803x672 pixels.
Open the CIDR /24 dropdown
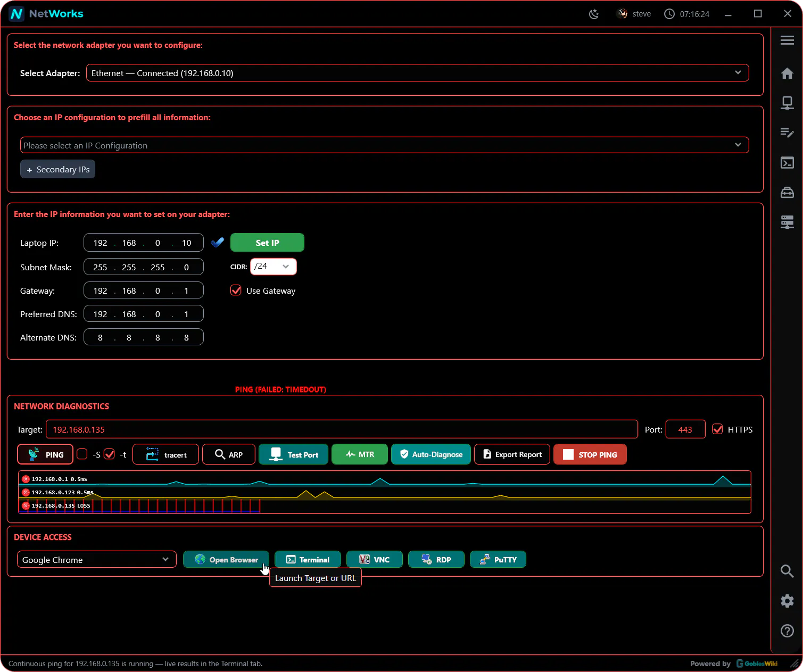click(x=273, y=267)
